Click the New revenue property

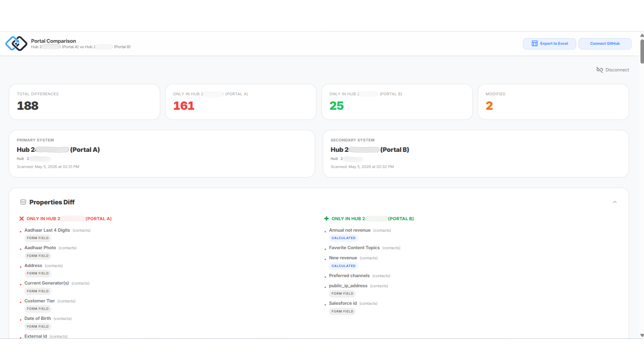[x=343, y=258]
